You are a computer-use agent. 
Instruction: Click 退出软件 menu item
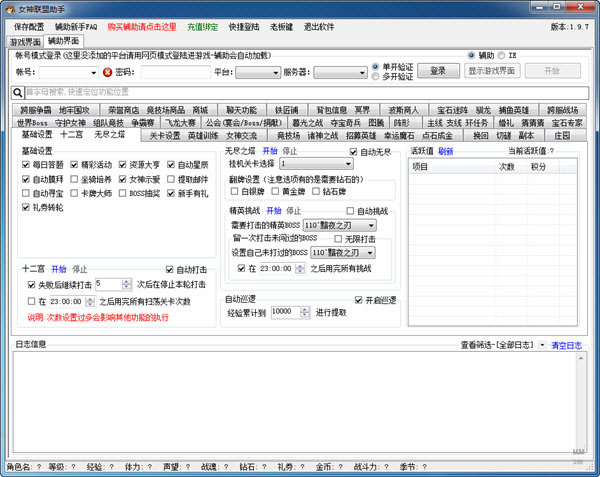pos(319,27)
